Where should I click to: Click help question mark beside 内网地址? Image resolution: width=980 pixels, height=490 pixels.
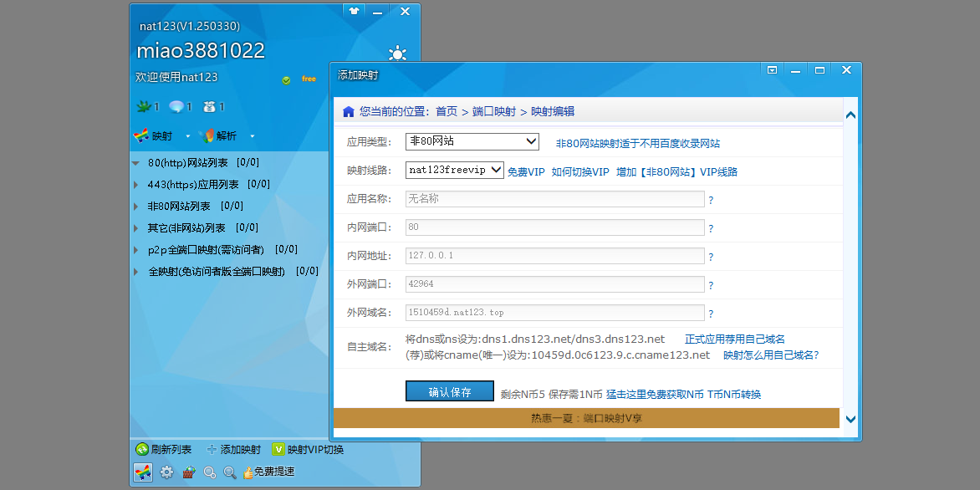tap(711, 257)
